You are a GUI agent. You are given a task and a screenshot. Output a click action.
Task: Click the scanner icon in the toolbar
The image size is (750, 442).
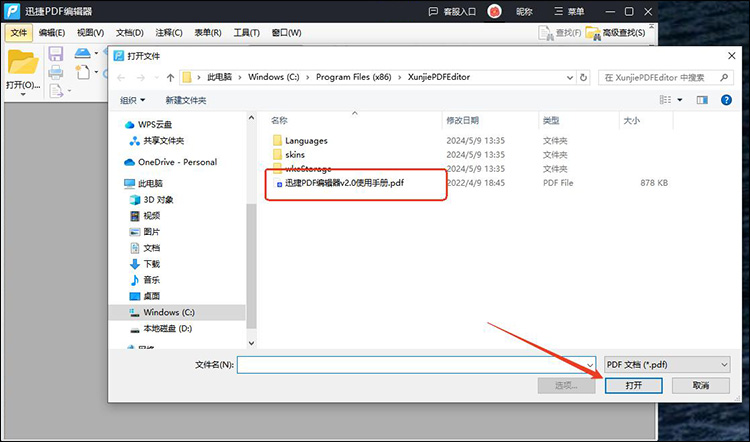click(83, 53)
